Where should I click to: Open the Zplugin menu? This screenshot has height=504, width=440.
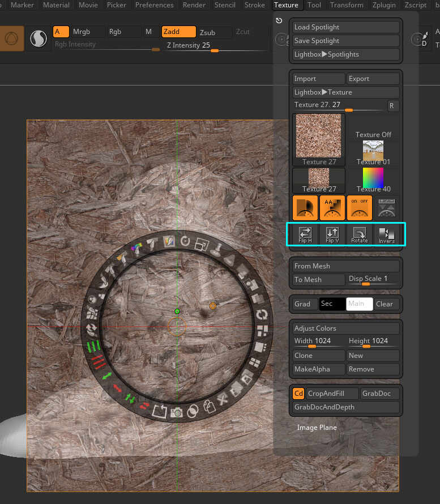383,5
